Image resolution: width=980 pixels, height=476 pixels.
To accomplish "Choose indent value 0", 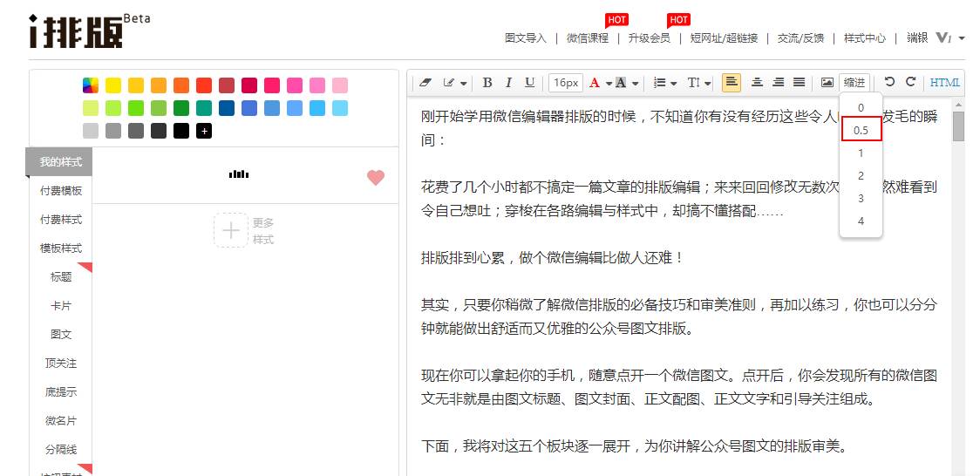I will point(861,107).
